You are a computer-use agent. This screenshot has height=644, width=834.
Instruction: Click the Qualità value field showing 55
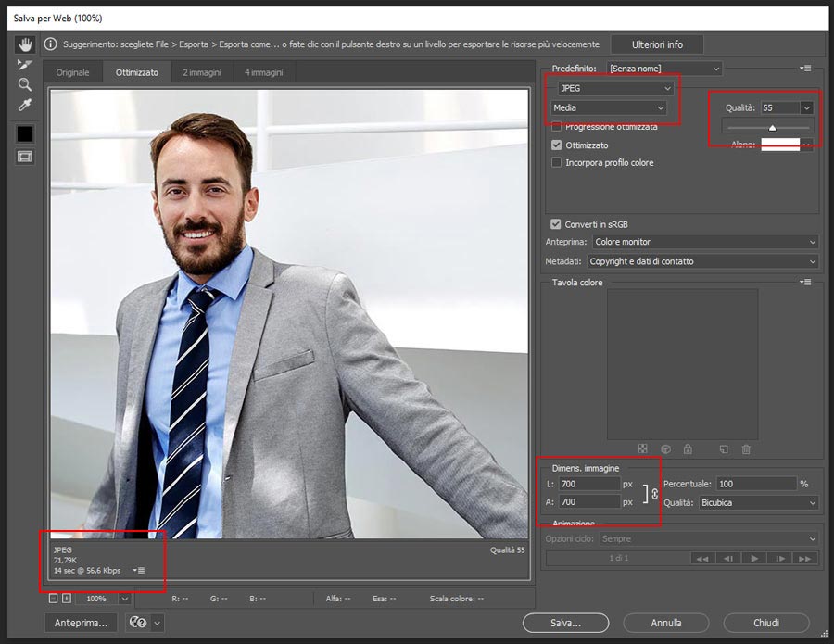coord(779,108)
